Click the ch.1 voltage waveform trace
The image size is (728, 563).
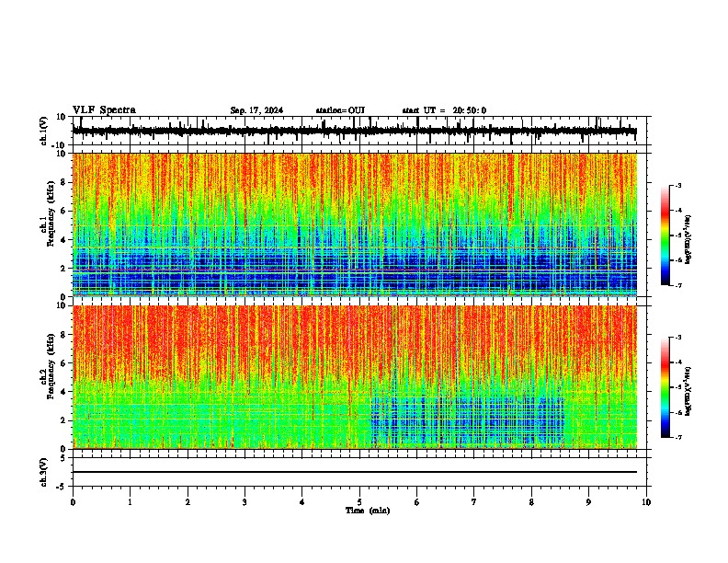click(354, 132)
